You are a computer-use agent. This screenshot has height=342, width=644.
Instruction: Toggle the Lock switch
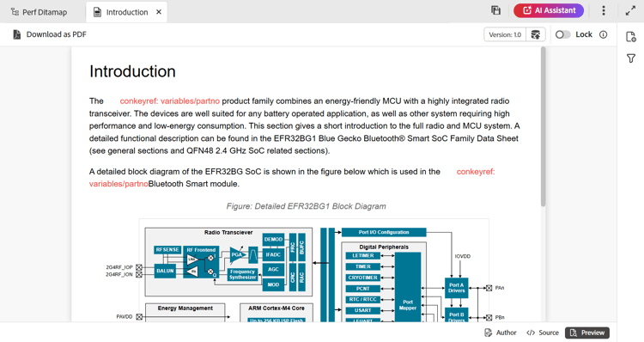(562, 34)
